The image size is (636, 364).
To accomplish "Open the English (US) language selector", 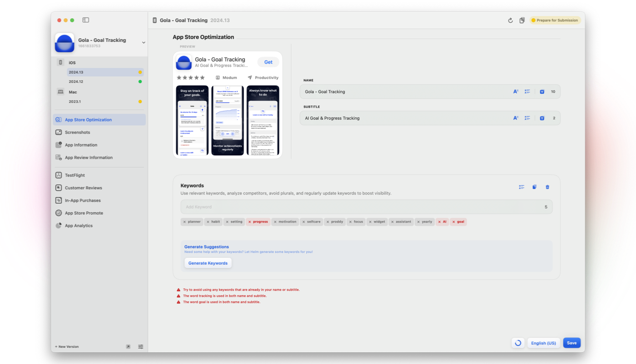I will point(544,343).
